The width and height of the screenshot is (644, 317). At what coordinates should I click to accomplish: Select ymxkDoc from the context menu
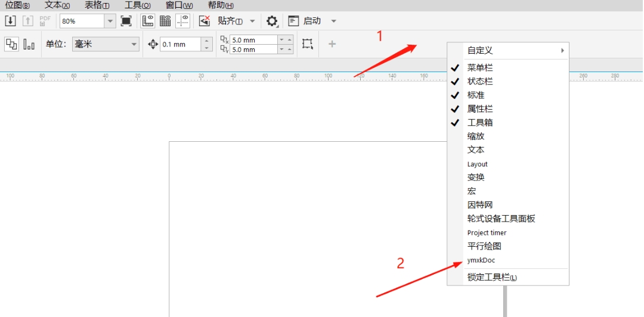pyautogui.click(x=481, y=260)
